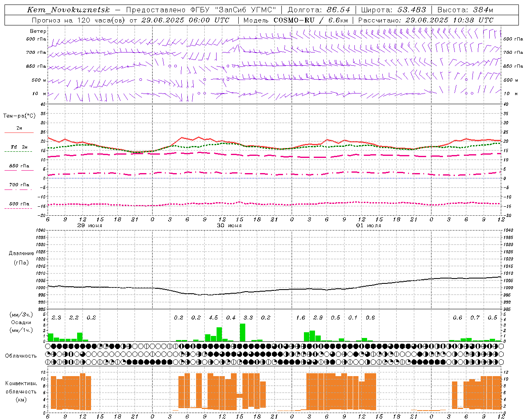
Task: Click the Давление panel label
Action: point(21,253)
